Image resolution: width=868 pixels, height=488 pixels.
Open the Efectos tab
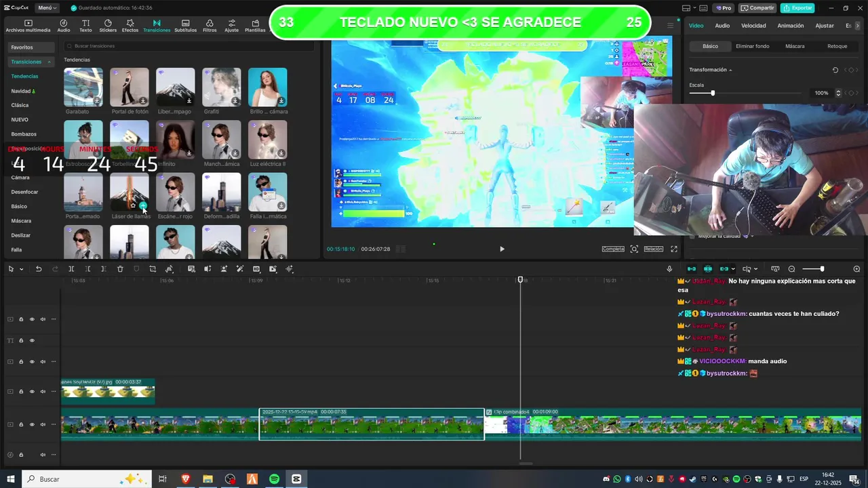tap(130, 26)
